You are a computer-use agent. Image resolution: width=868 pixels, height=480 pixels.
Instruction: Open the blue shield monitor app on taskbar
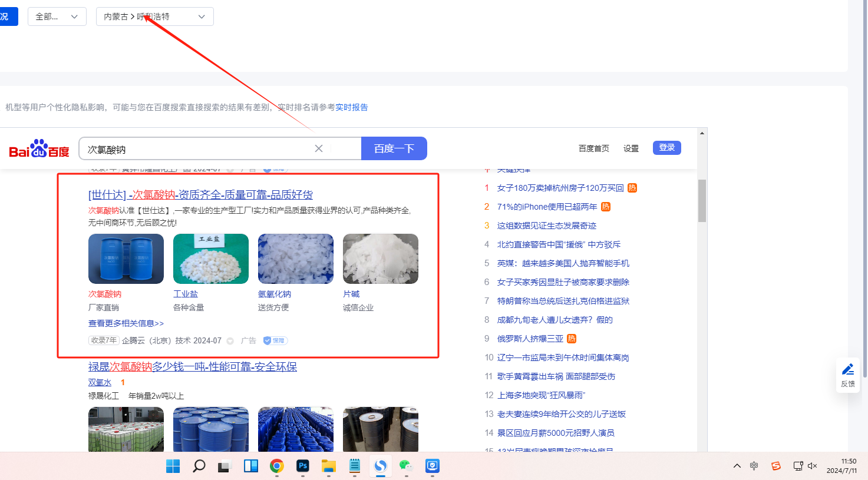(433, 466)
